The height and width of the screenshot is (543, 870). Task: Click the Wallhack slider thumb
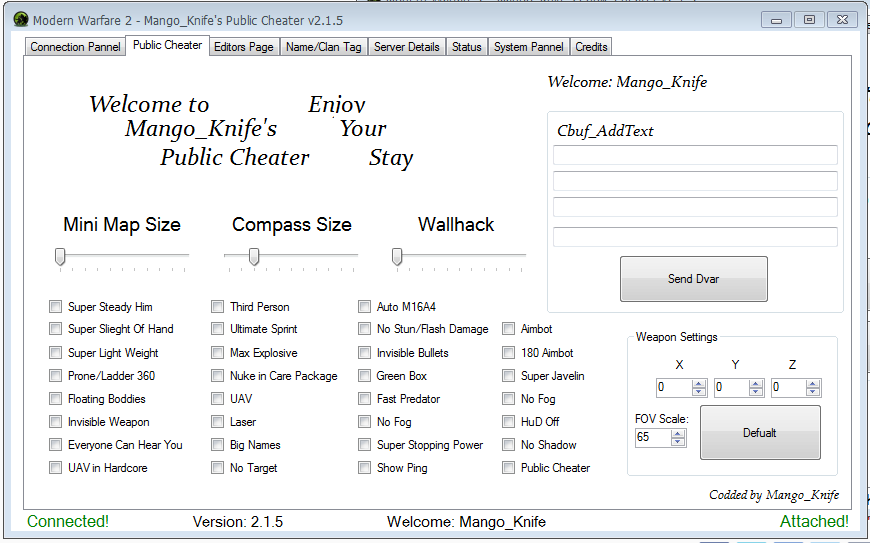point(397,257)
